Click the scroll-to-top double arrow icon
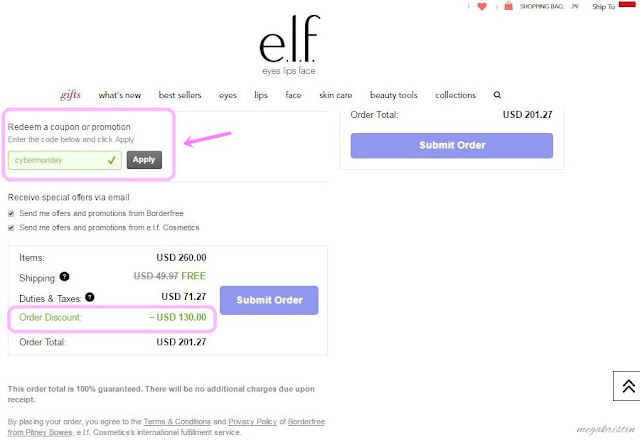 click(627, 387)
